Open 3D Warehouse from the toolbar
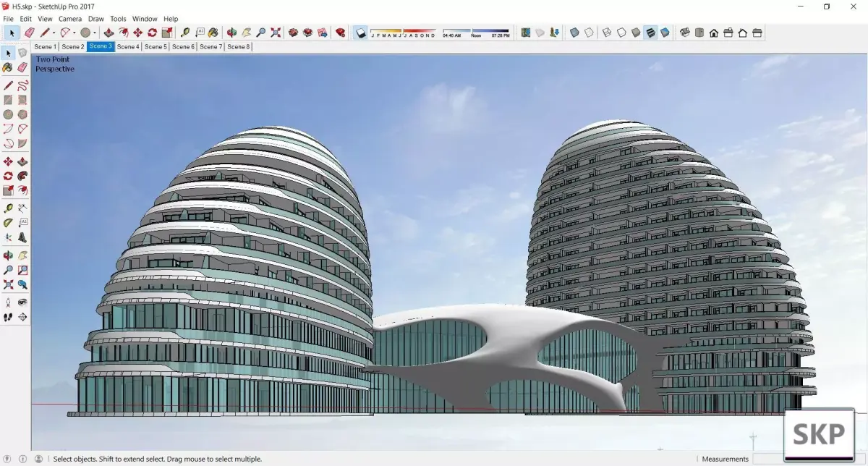The height and width of the screenshot is (466, 868). [293, 33]
